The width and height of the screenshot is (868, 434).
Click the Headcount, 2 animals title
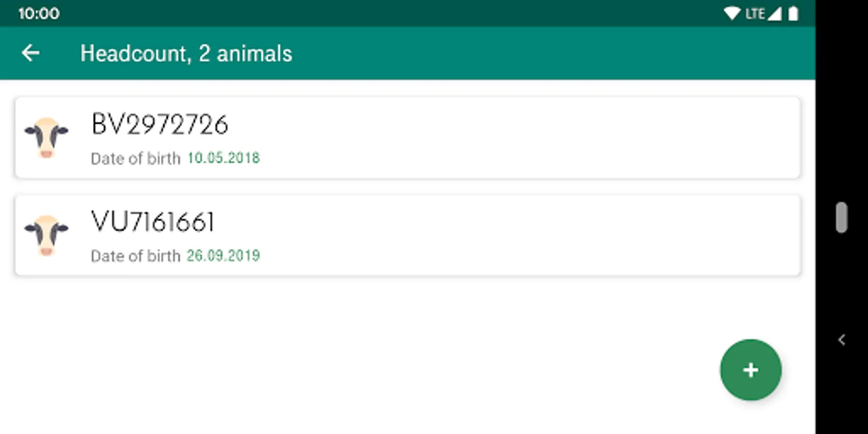pyautogui.click(x=186, y=54)
